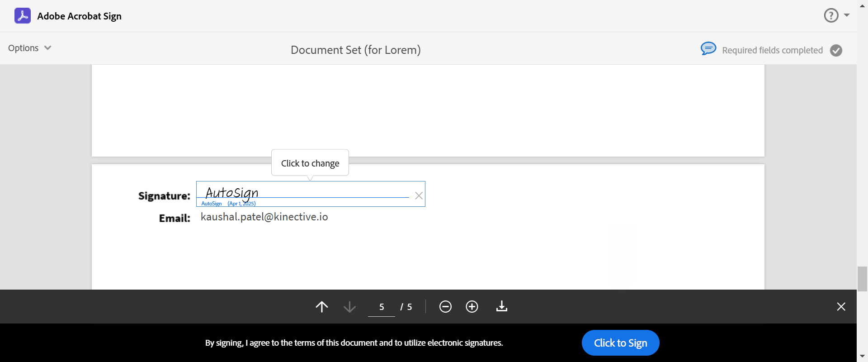Zoom out using the minus icon
This screenshot has height=362, width=868.
[445, 307]
